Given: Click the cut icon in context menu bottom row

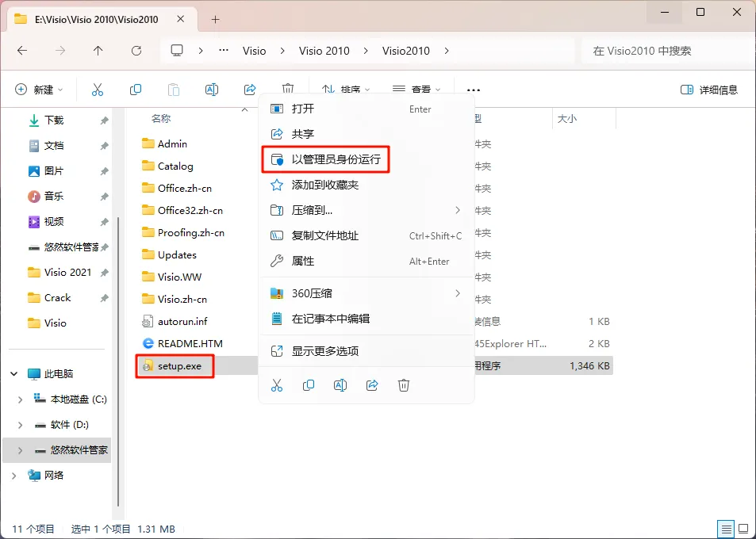Looking at the screenshot, I should 277,385.
